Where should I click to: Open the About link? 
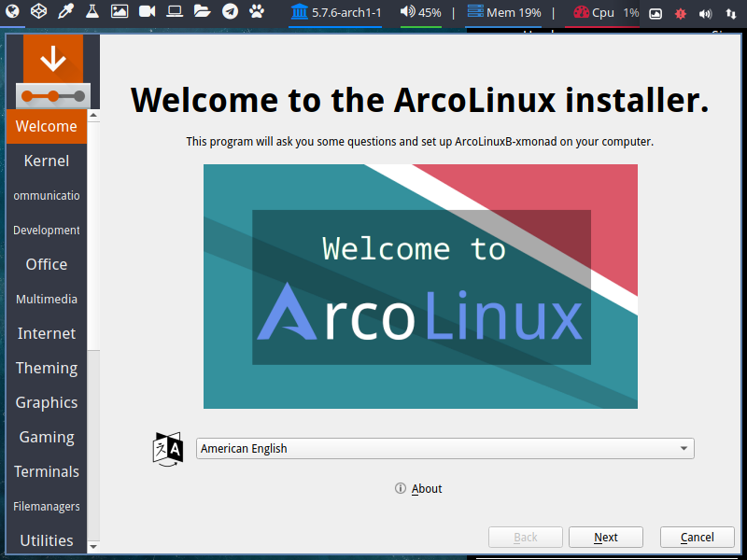427,488
